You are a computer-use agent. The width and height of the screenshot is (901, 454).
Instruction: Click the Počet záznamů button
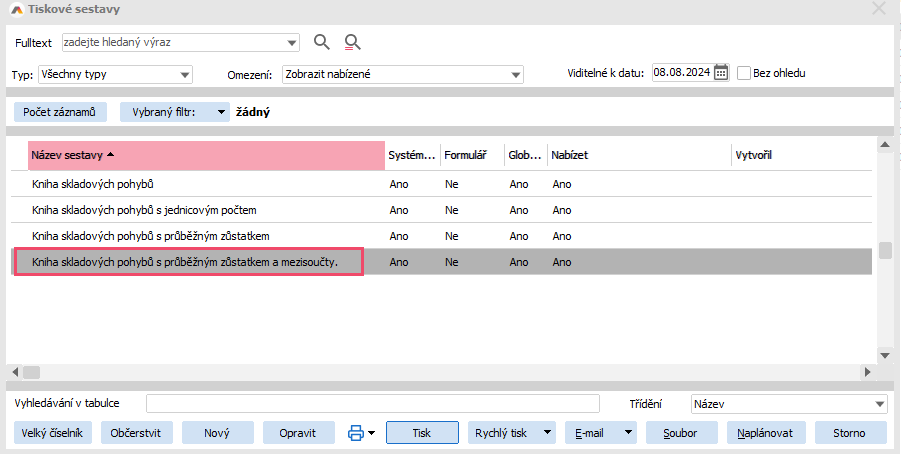[60, 112]
